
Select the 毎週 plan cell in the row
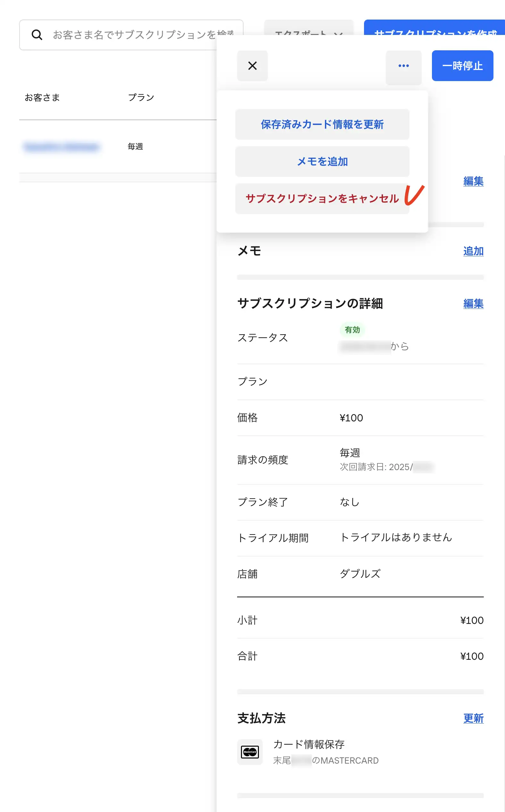(x=135, y=146)
